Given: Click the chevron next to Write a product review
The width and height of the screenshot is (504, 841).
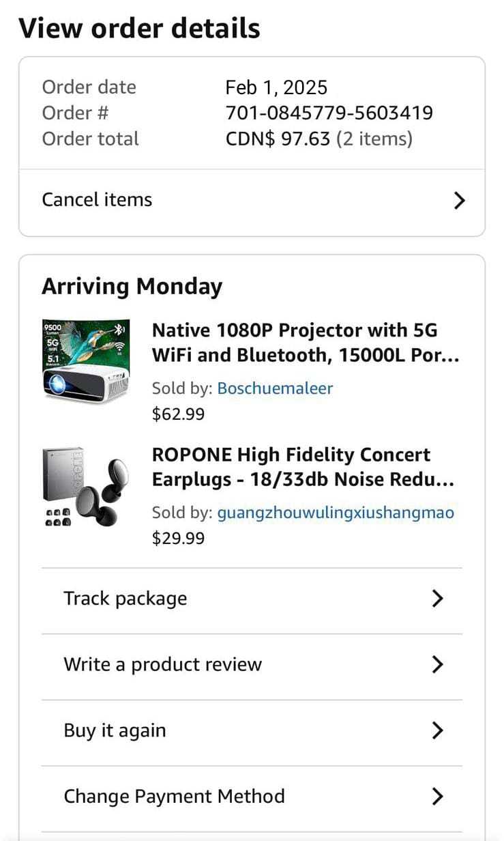Looking at the screenshot, I should point(438,665).
